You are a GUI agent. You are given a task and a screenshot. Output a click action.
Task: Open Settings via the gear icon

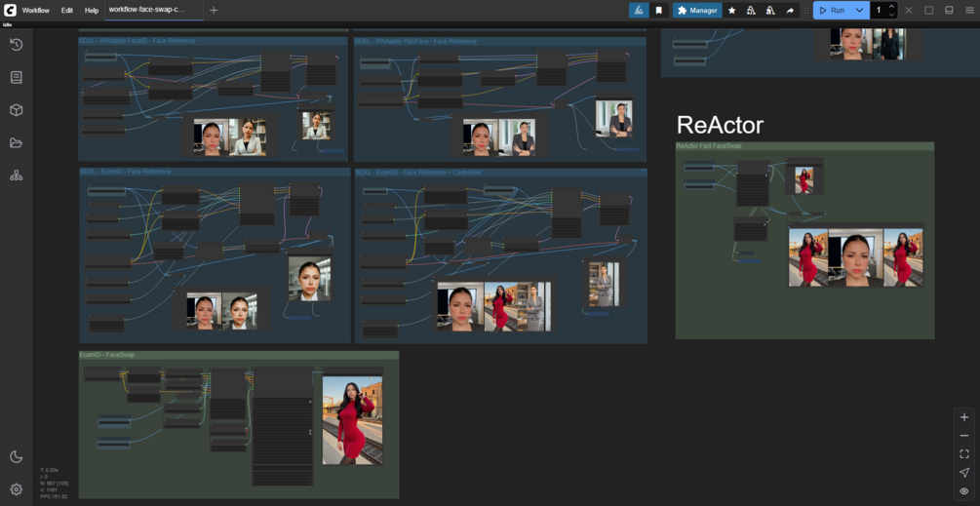17,489
